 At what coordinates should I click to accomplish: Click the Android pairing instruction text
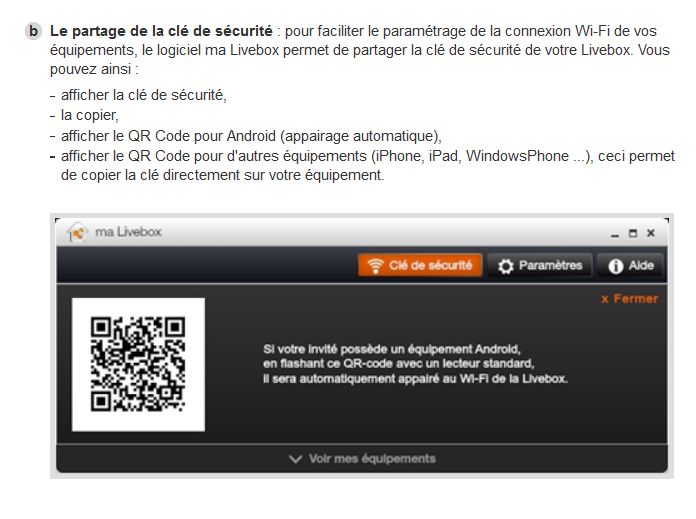(x=415, y=364)
